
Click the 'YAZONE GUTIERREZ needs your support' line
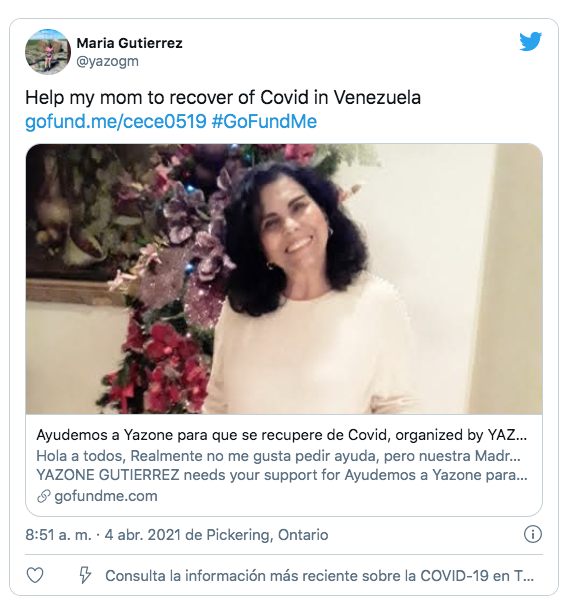point(282,475)
